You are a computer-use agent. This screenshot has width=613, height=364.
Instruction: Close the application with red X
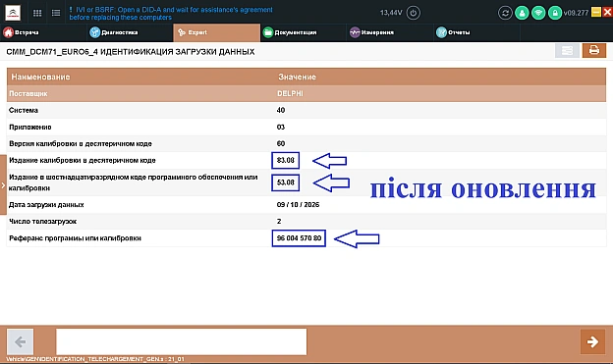click(607, 12)
